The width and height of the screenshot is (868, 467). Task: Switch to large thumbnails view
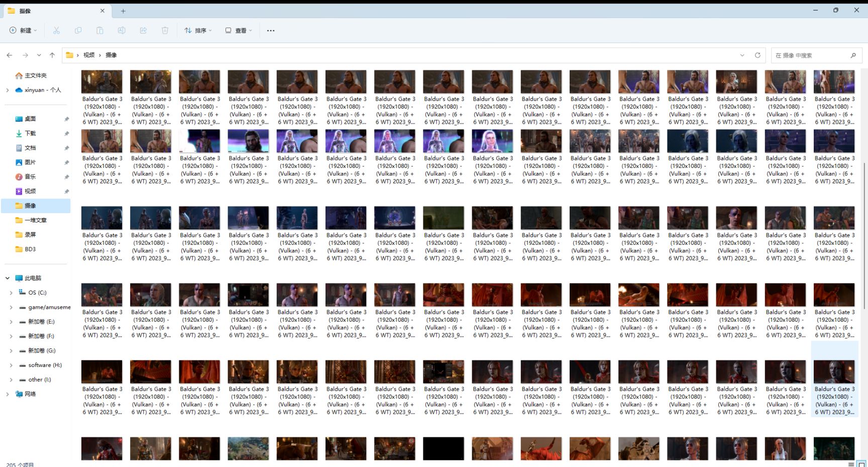click(861, 464)
